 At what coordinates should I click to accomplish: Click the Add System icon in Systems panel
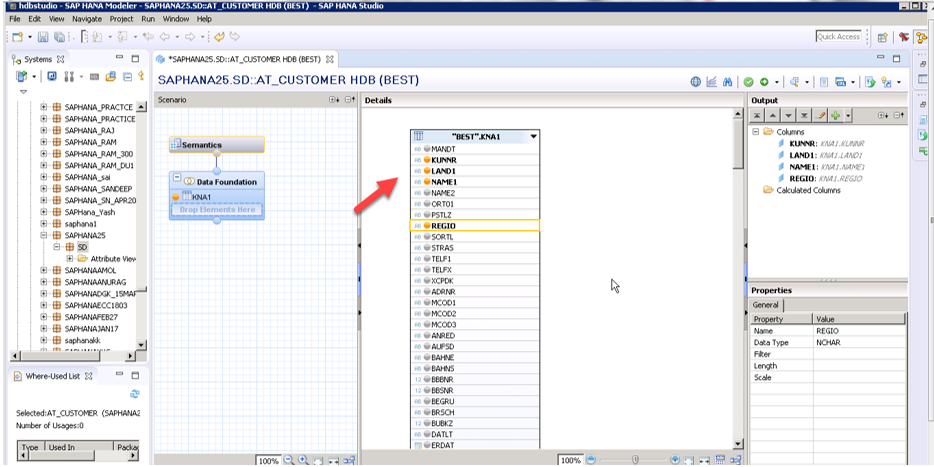click(22, 76)
